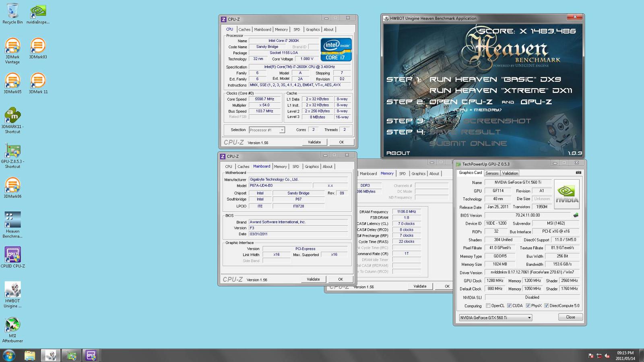Viewport: 644px width, 362px height.
Task: Click Run Heaven "Basic" DX9 step
Action: [495, 79]
